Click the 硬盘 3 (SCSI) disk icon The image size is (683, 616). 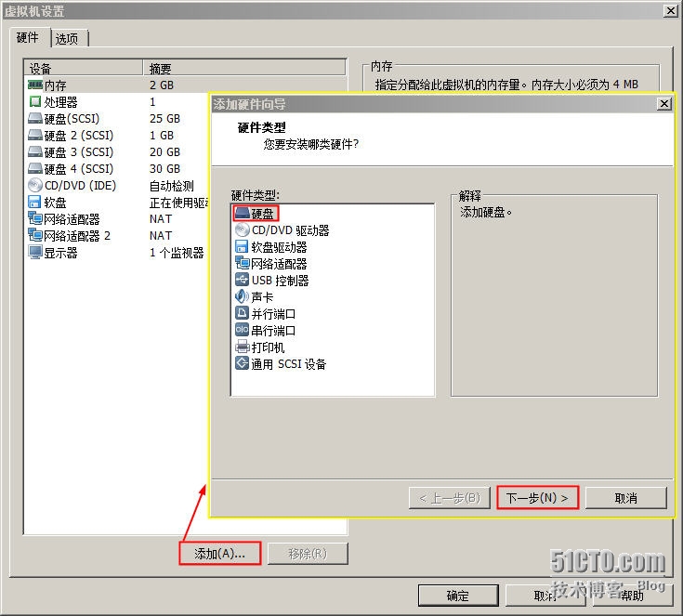tap(35, 151)
